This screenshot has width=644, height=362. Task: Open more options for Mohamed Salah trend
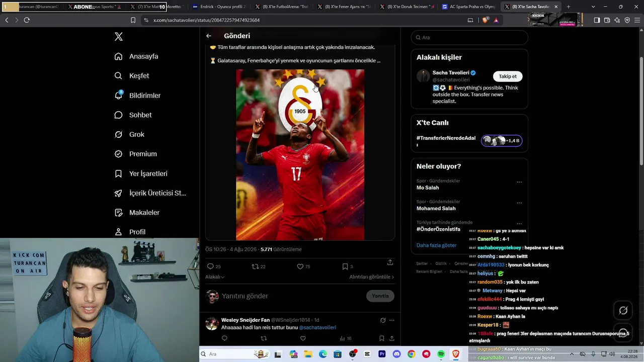coord(519,203)
